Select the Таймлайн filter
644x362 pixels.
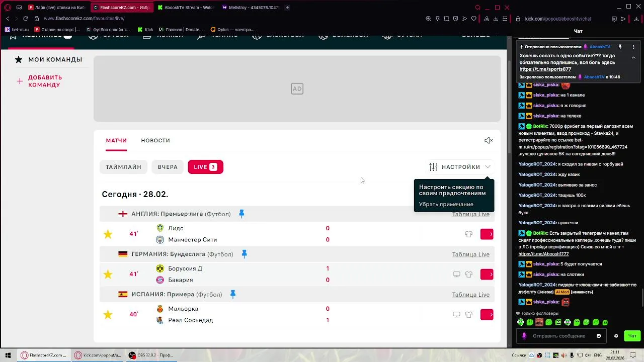[123, 167]
